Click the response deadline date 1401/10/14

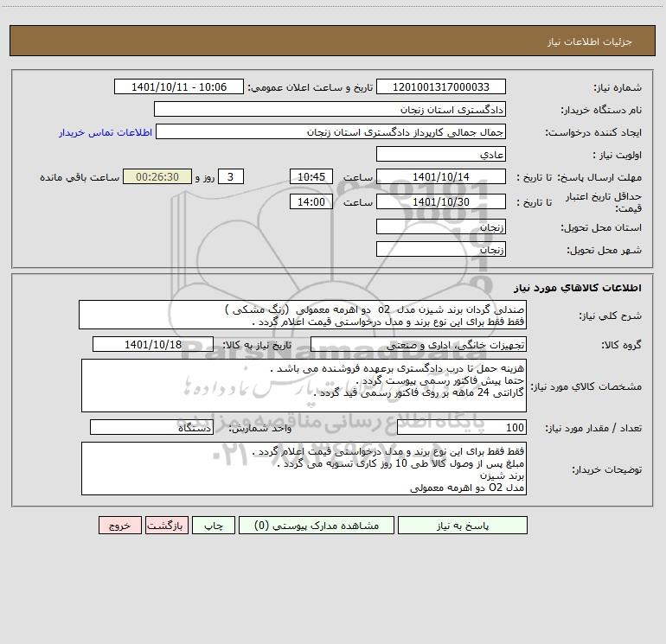pos(441,176)
